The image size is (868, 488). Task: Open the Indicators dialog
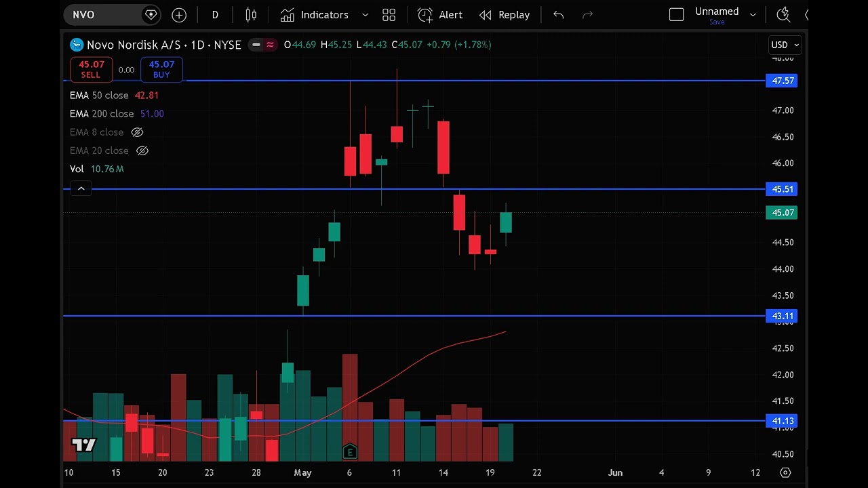[x=315, y=14]
